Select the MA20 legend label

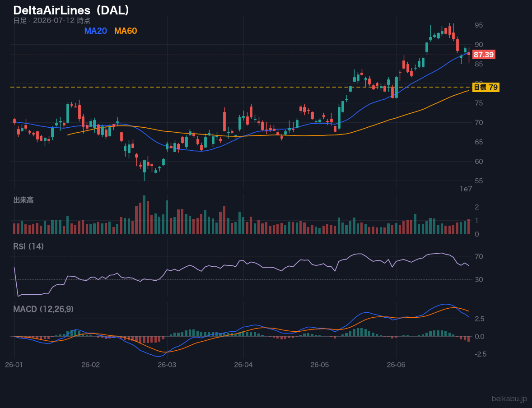point(95,31)
